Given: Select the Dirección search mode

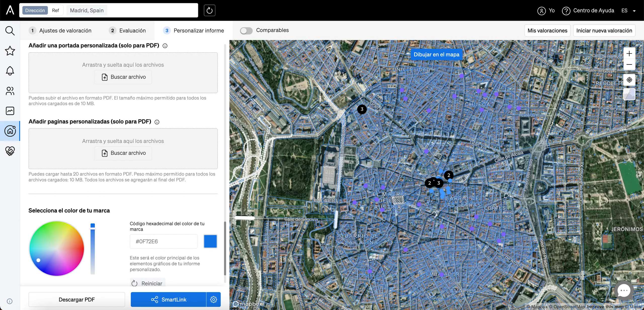Looking at the screenshot, I should 35,10.
